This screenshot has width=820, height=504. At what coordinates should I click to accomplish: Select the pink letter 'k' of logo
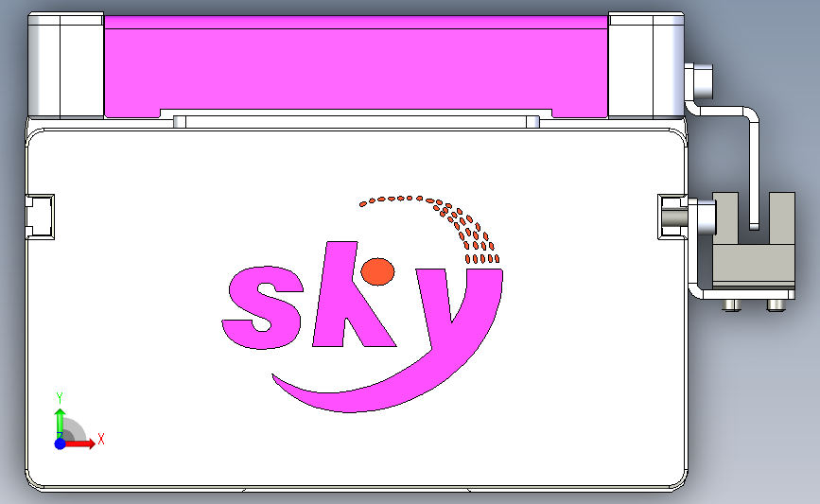click(353, 294)
